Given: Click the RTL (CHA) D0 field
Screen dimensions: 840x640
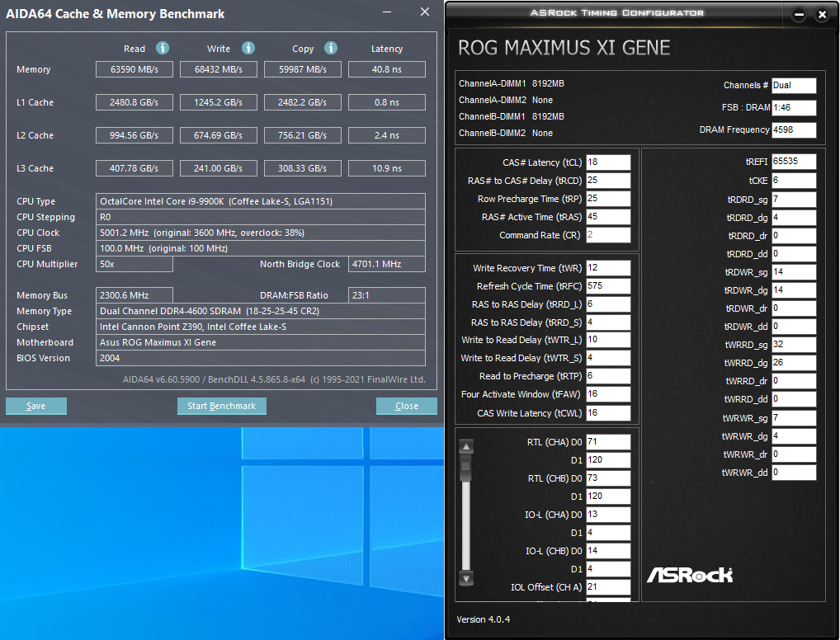Looking at the screenshot, I should pyautogui.click(x=608, y=442).
